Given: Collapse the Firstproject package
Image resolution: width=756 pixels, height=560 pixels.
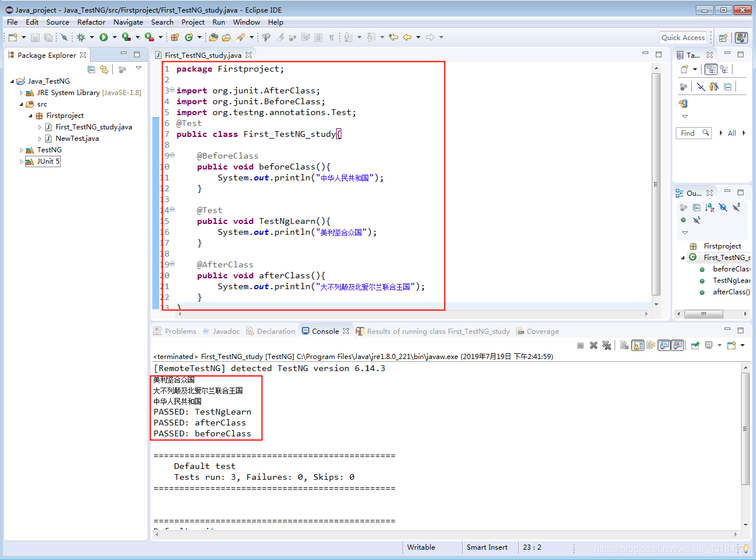Looking at the screenshot, I should (x=30, y=115).
